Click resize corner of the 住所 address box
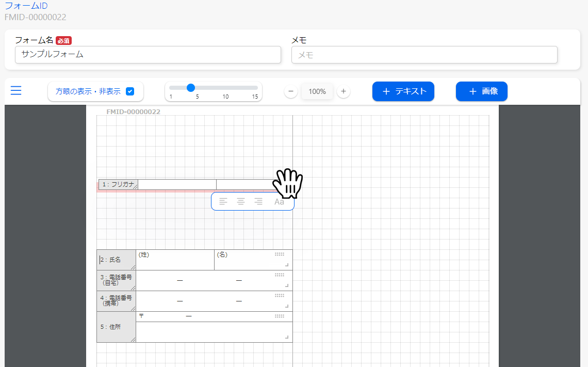This screenshot has width=588, height=367. [287, 337]
